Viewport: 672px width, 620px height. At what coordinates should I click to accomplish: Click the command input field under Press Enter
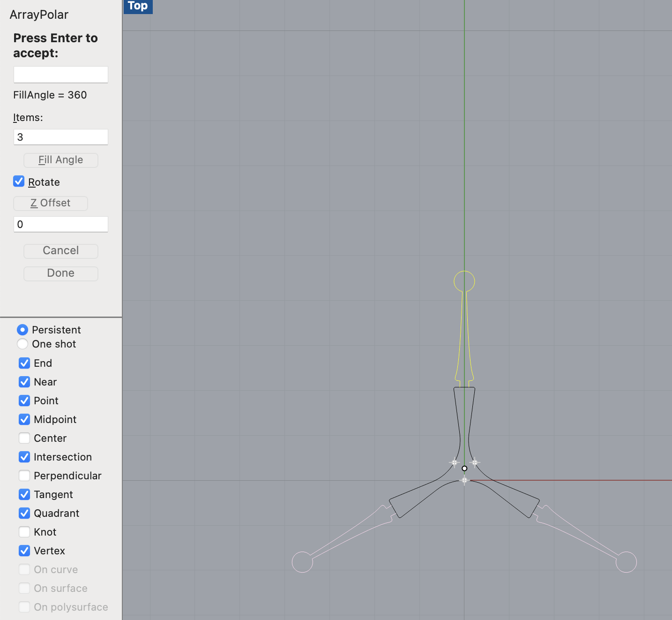tap(60, 75)
